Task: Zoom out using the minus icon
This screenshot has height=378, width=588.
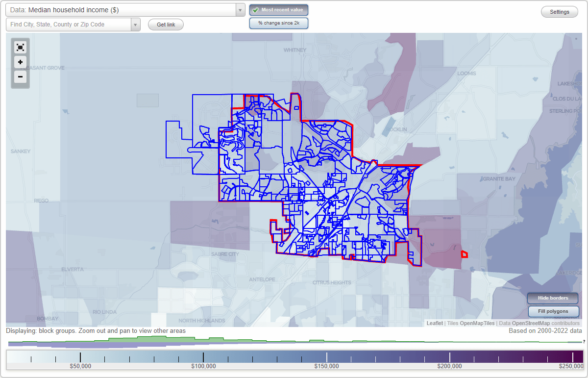Action: (x=20, y=76)
